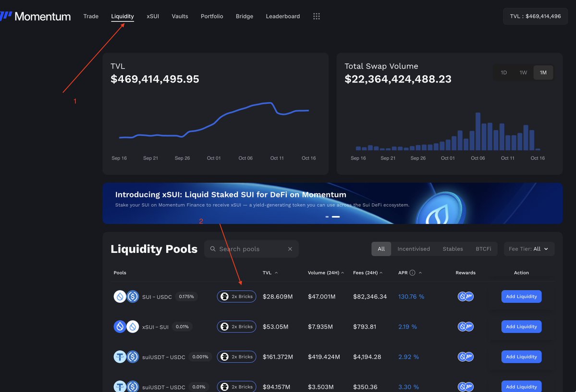Click xSUI – SUI pool name
This screenshot has width=576, height=392.
coord(155,327)
